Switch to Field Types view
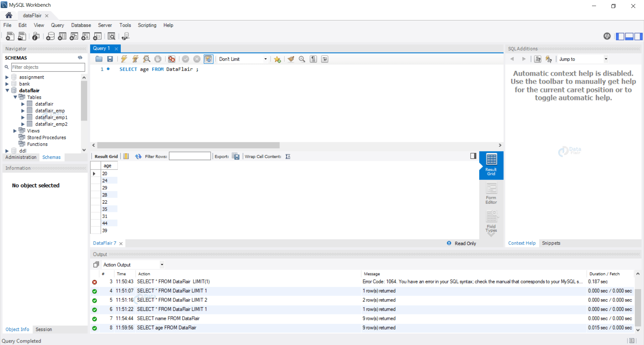644x345 pixels. (x=491, y=222)
